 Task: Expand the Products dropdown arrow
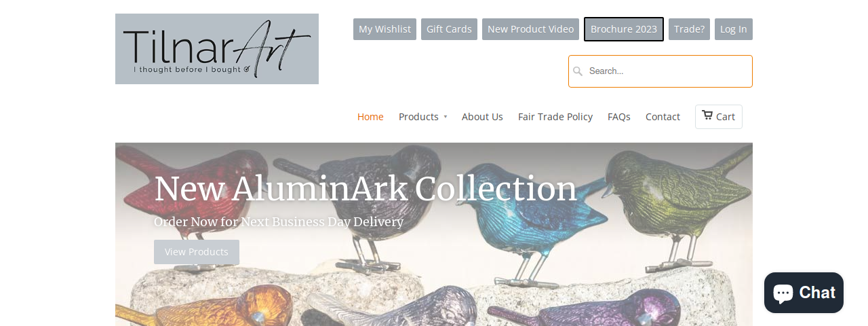point(446,117)
